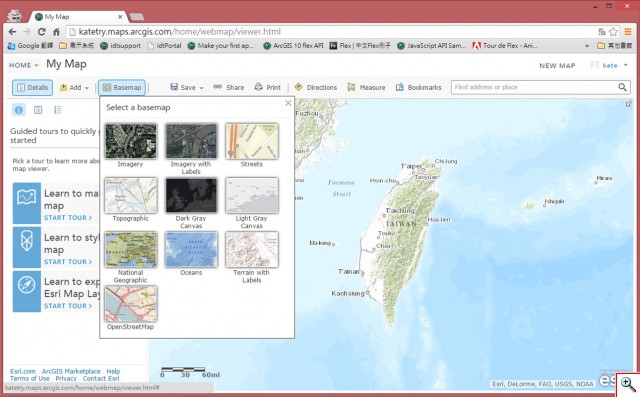Open the Measure tool

(366, 87)
